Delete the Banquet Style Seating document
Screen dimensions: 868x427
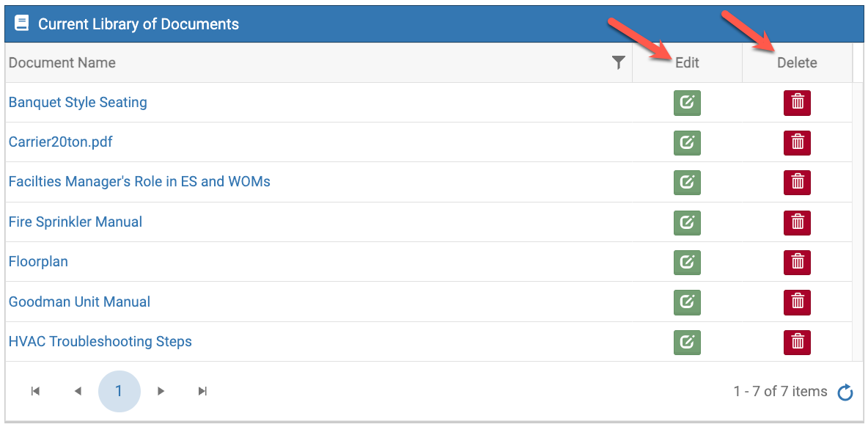point(798,103)
